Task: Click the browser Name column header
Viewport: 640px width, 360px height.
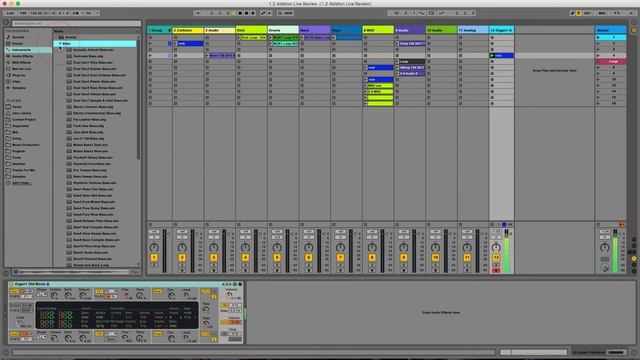Action: tap(58, 31)
